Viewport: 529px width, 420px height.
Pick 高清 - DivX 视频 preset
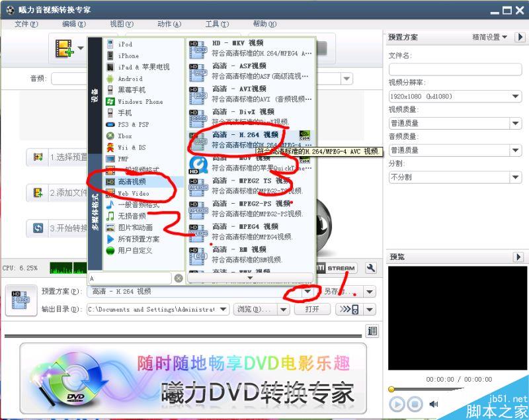point(251,117)
